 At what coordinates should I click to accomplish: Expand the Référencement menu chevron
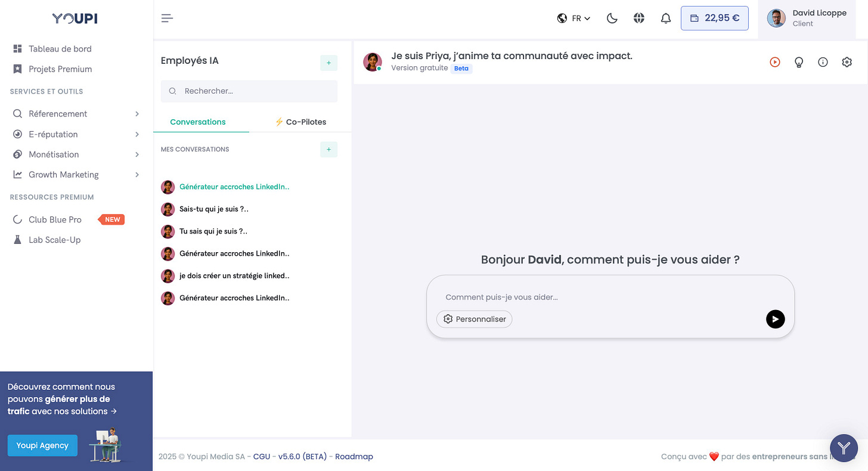(x=138, y=113)
